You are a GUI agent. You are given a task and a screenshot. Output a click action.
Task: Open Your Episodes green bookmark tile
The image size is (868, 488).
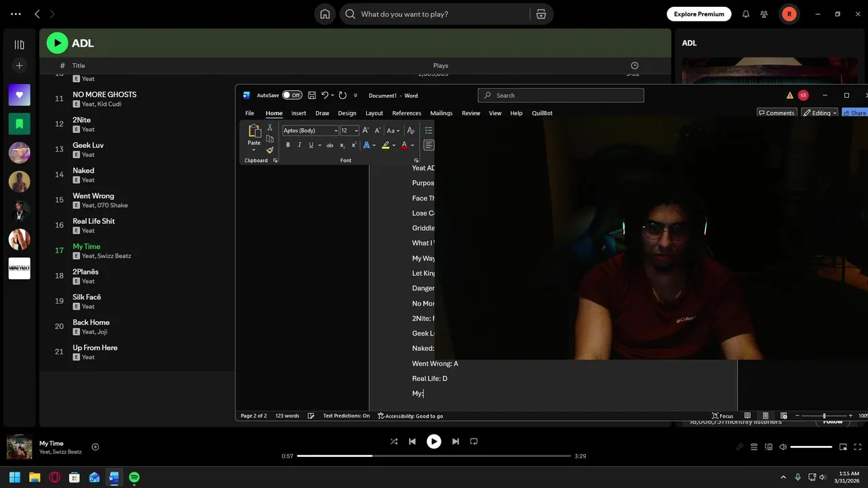point(19,124)
